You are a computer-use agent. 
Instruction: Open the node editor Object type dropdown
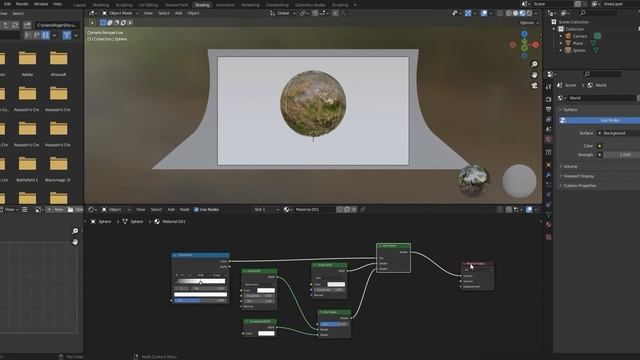point(116,209)
